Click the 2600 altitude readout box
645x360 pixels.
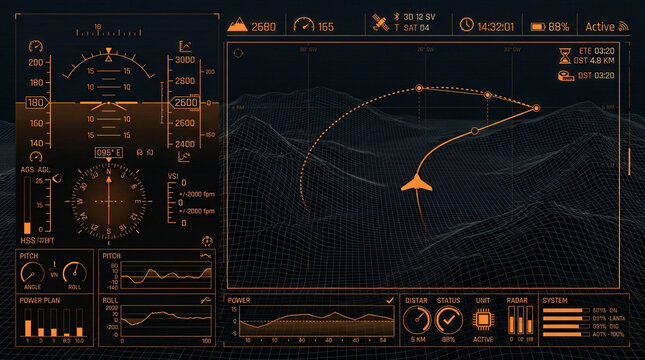coord(184,102)
